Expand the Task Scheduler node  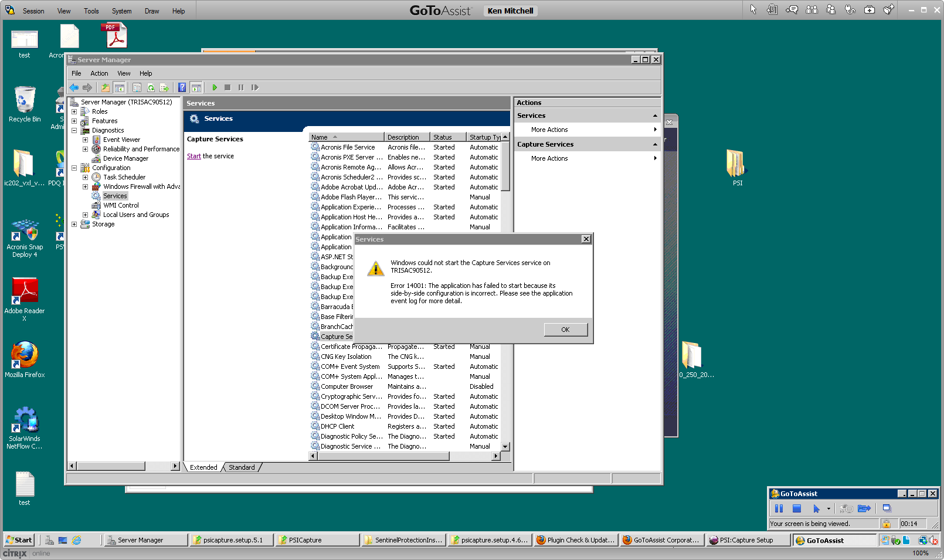pos(85,177)
